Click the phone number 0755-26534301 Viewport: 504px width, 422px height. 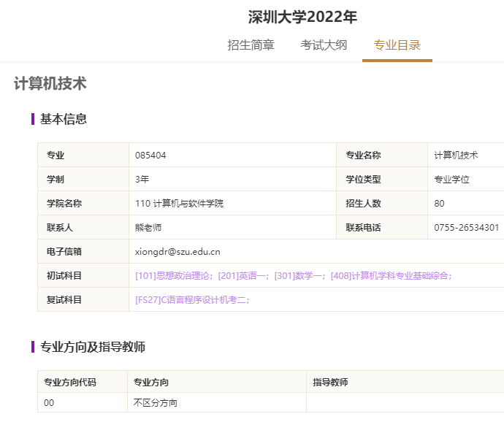point(467,228)
